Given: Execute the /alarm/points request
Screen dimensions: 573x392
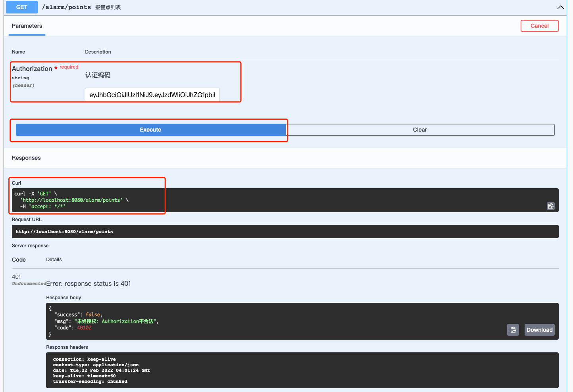Looking at the screenshot, I should point(151,130).
